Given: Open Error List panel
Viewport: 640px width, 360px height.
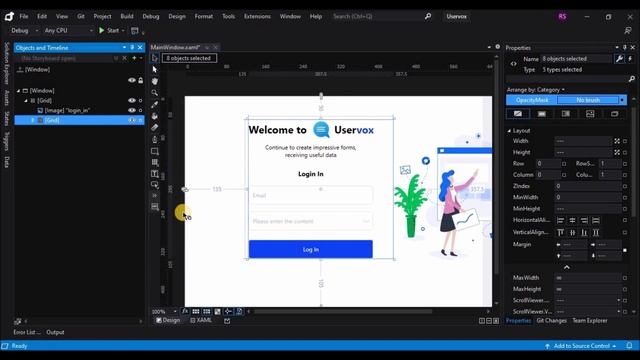Looking at the screenshot, I should 27,332.
